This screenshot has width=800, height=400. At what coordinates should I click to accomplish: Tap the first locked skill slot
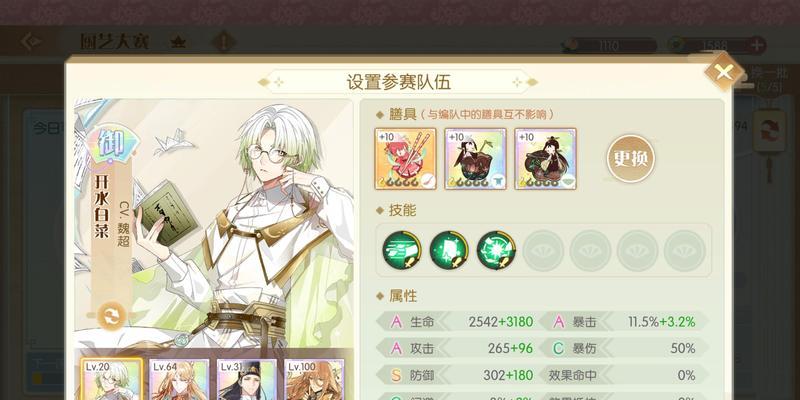(x=543, y=251)
